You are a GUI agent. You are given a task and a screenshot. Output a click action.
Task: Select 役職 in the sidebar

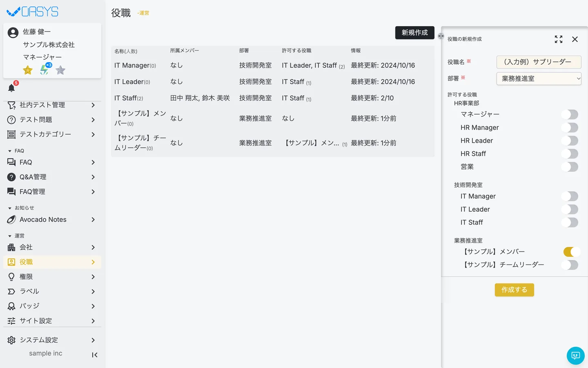(52, 262)
